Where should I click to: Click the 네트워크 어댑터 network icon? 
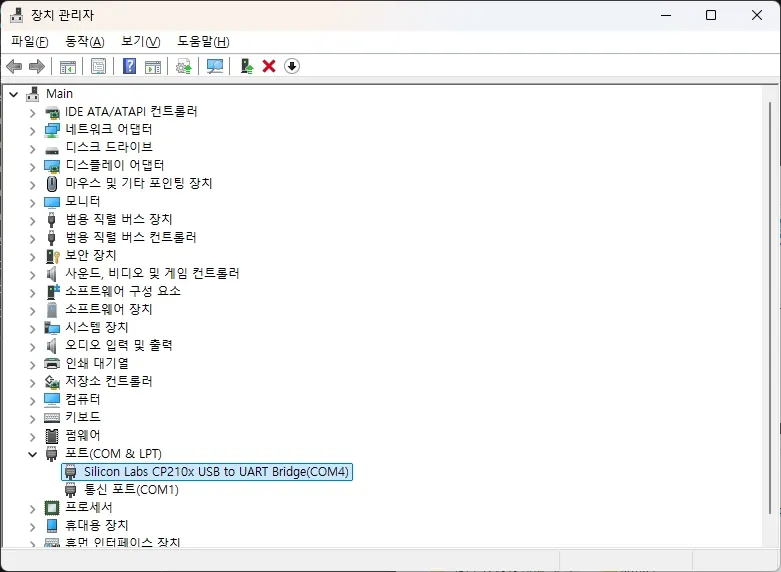(x=52, y=130)
